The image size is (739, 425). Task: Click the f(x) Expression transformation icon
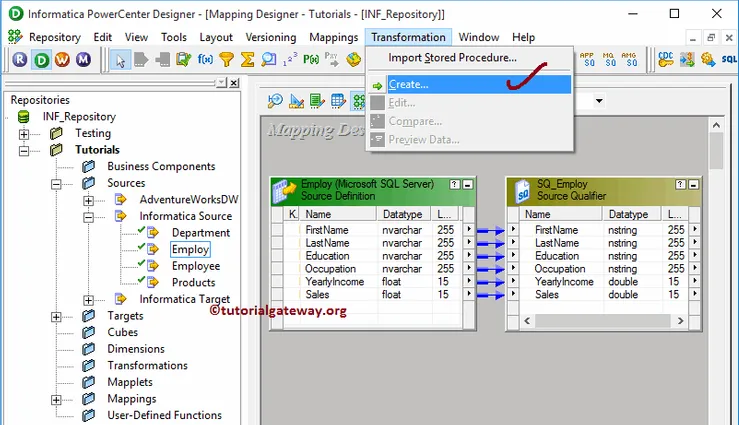click(x=205, y=59)
